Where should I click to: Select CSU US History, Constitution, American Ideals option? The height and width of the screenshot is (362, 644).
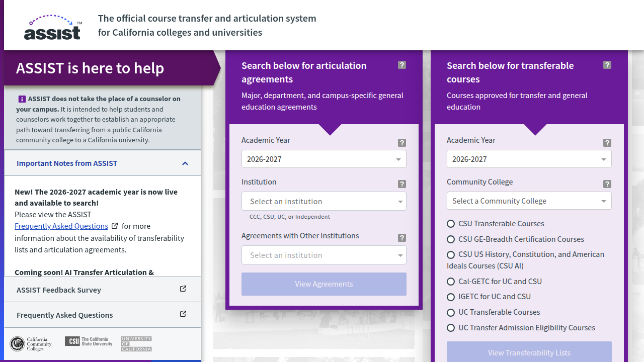point(451,255)
